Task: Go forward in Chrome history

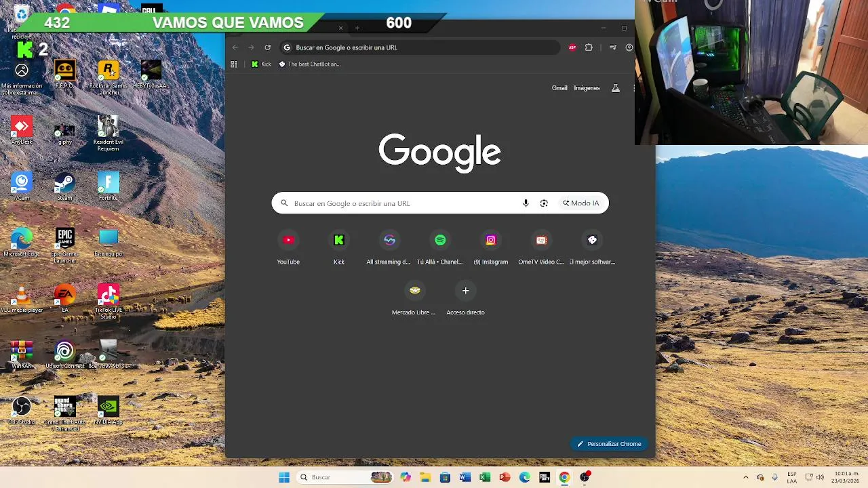Action: [251, 47]
